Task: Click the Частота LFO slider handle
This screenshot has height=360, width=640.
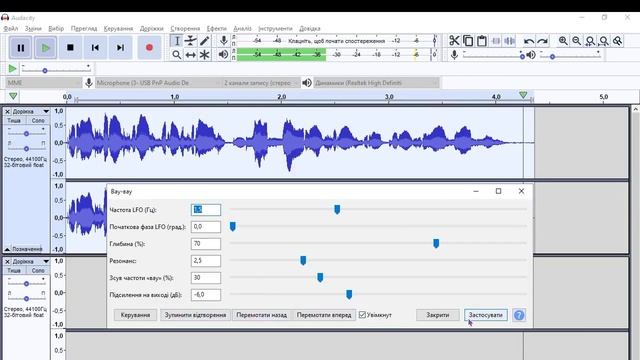Action: 337,209
